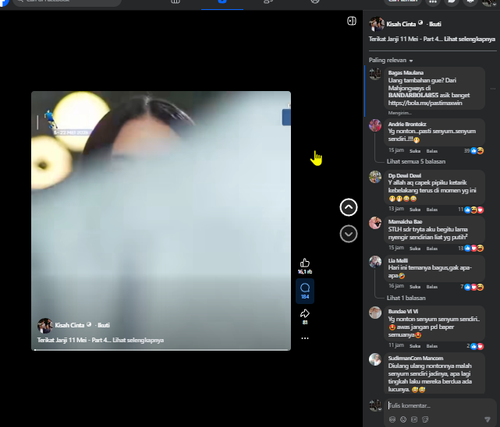The width and height of the screenshot is (500, 427).
Task: Open the three-dot more options menu
Action: 305,338
